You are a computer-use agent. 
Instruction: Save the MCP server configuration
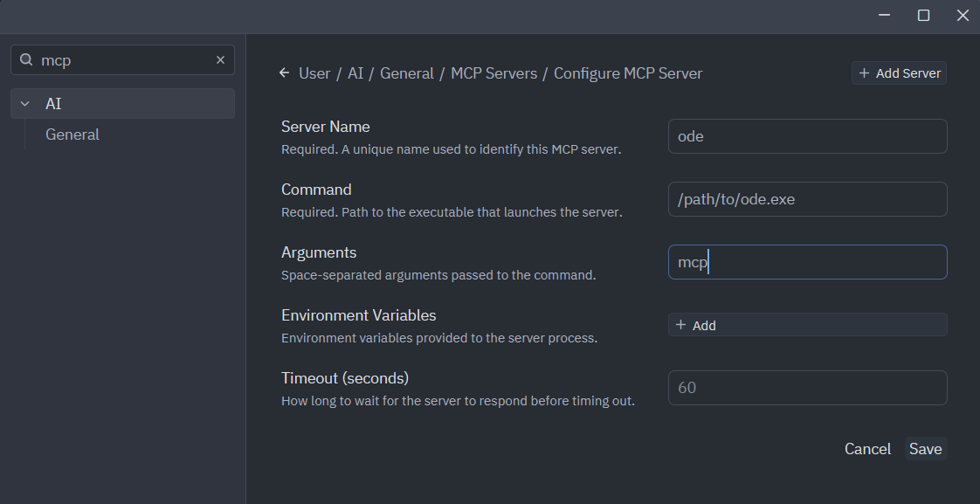(x=926, y=449)
